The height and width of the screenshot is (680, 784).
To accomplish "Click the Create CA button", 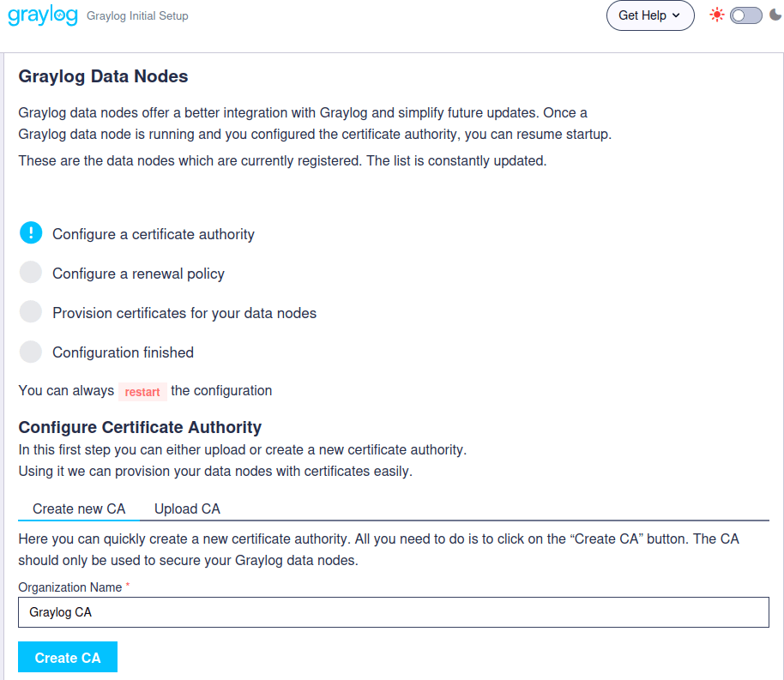I will (x=67, y=657).
